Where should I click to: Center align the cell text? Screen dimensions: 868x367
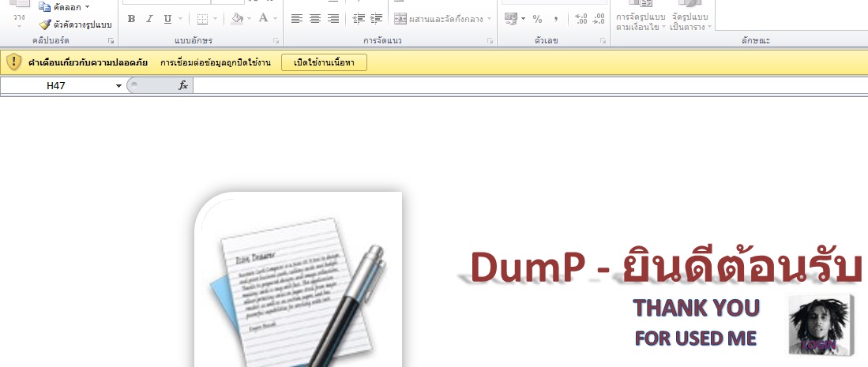tap(315, 19)
